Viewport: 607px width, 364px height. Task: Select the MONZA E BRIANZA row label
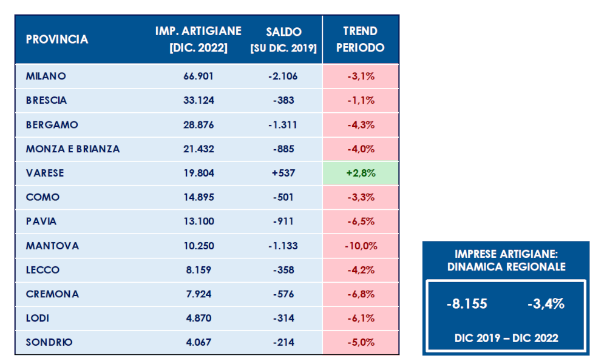click(73, 149)
